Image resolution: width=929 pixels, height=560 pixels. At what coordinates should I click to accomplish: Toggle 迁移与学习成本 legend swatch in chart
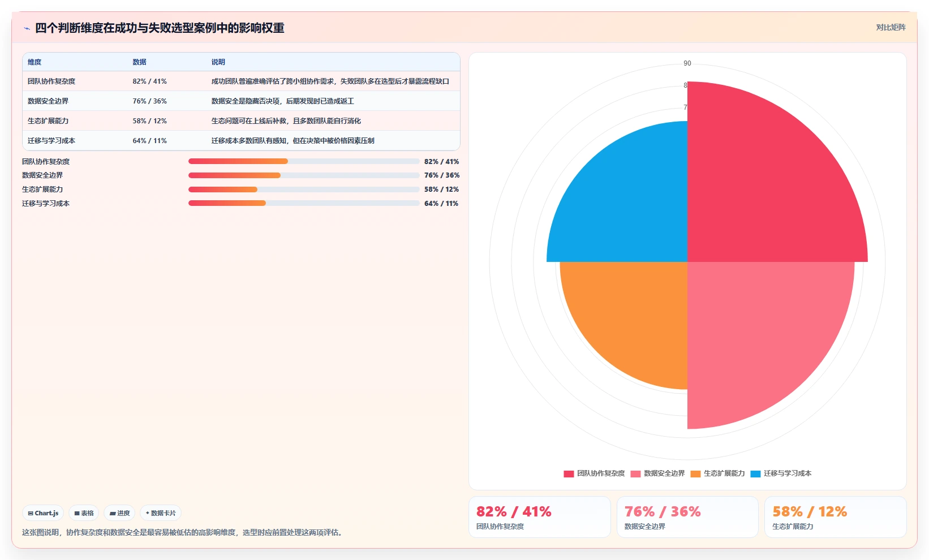(755, 474)
